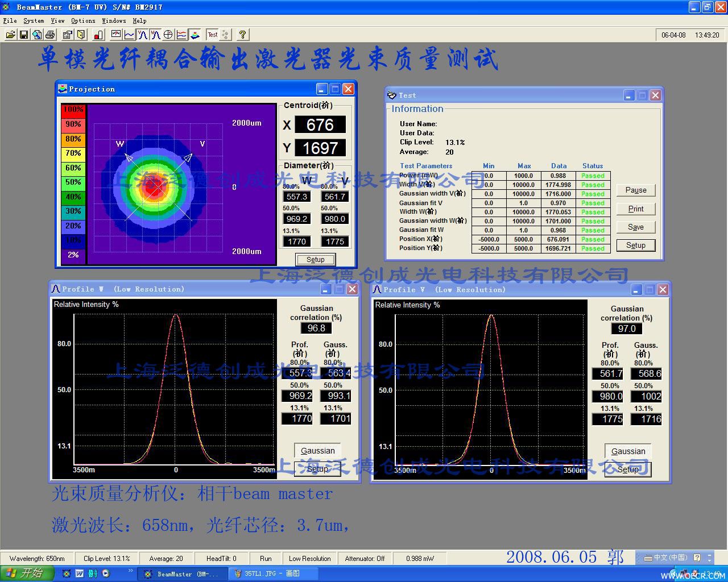
Task: Click the red bar graph toolbar icon
Action: 97,35
